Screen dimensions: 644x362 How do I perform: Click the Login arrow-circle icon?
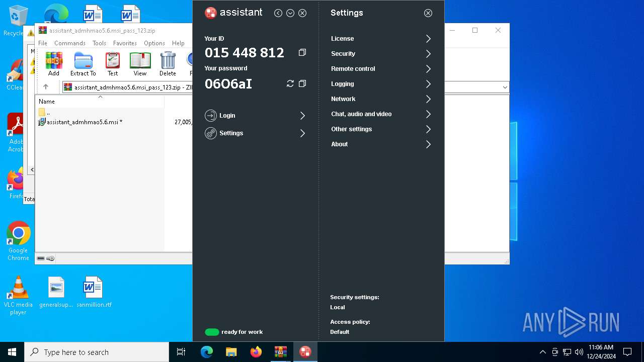point(210,116)
